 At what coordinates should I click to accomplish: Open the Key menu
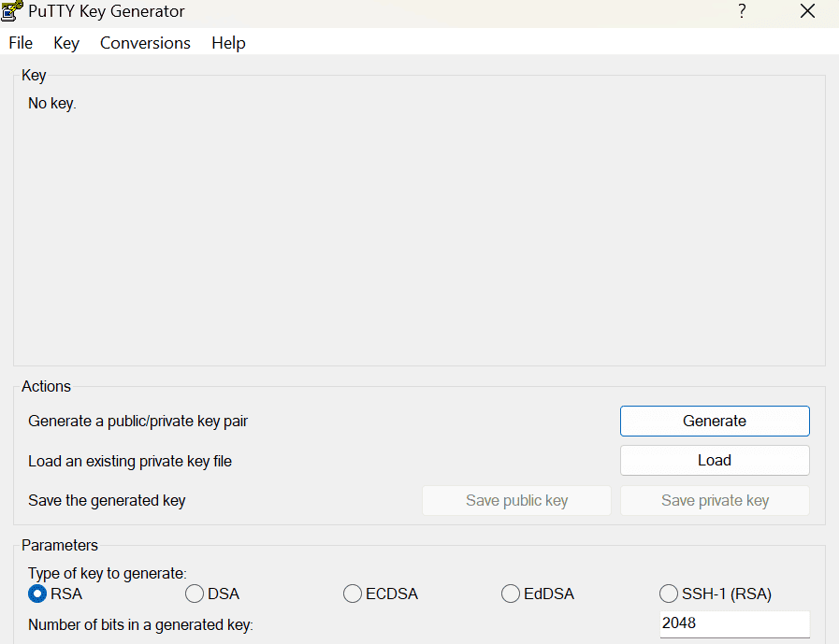[66, 43]
